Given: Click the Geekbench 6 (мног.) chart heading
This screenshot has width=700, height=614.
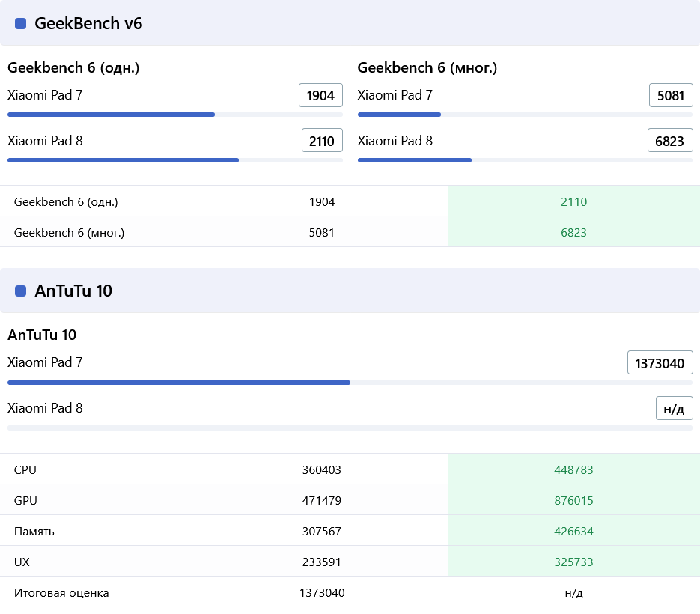Looking at the screenshot, I should point(427,67).
